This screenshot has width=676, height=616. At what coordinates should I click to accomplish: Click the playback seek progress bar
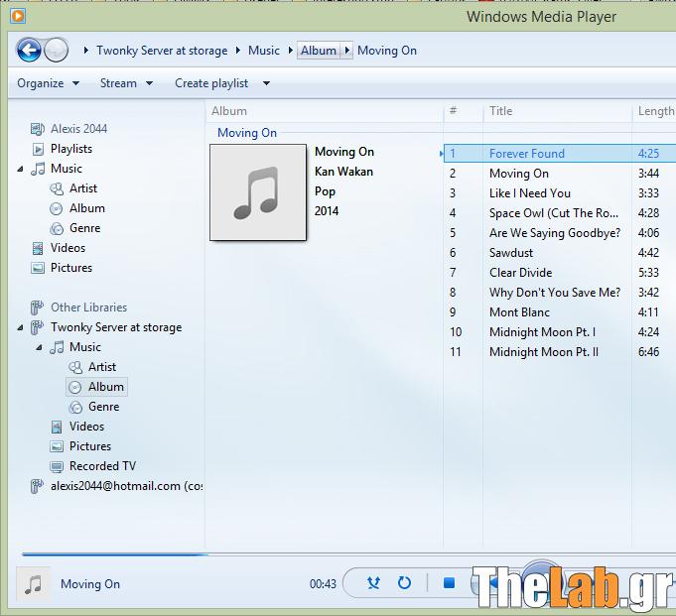coord(348,554)
